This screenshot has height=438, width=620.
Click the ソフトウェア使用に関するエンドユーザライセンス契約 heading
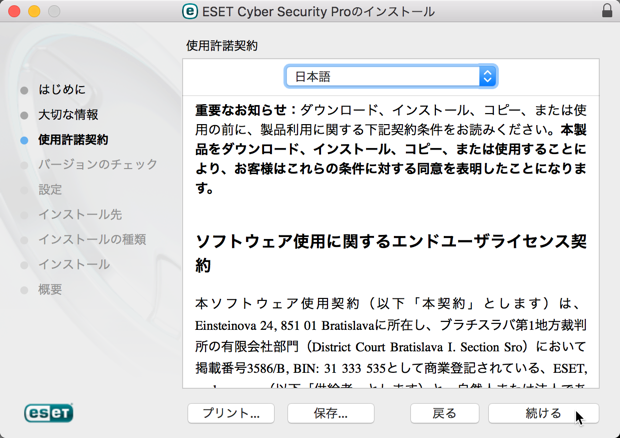pos(391,253)
